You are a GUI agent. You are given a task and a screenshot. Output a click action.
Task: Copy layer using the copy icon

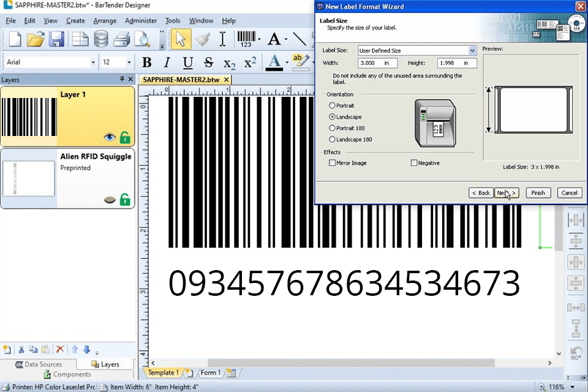point(33,350)
